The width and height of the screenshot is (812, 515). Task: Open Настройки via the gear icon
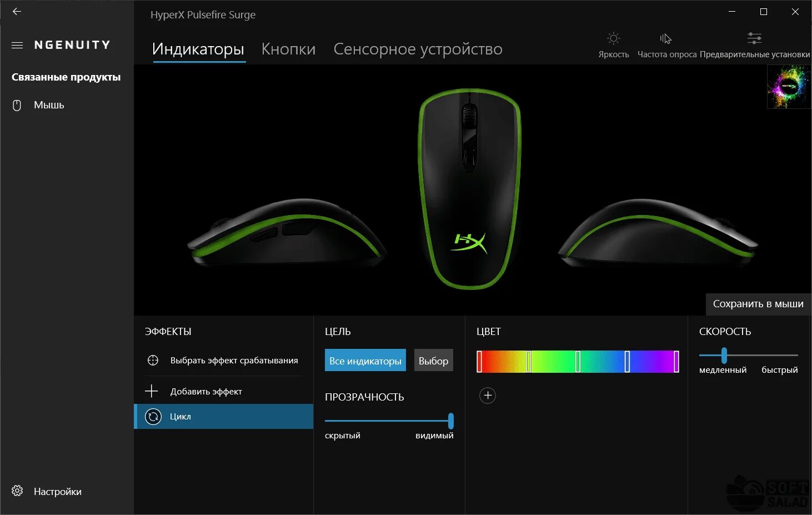[17, 491]
